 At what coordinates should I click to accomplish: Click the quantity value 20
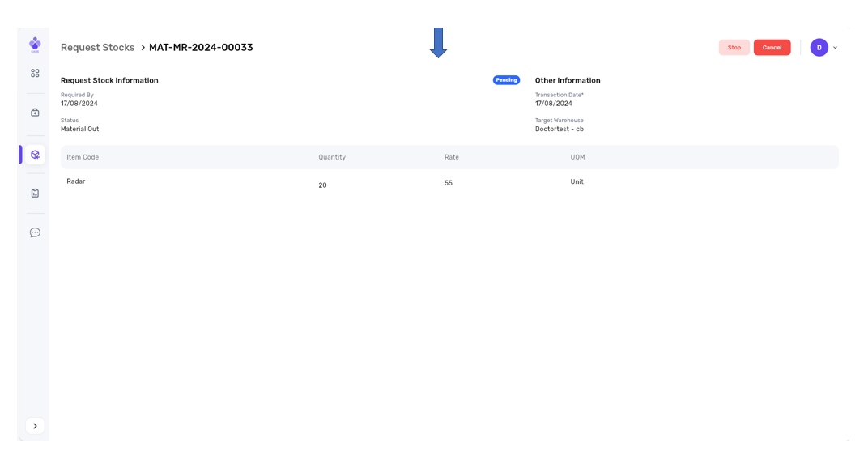click(x=322, y=185)
